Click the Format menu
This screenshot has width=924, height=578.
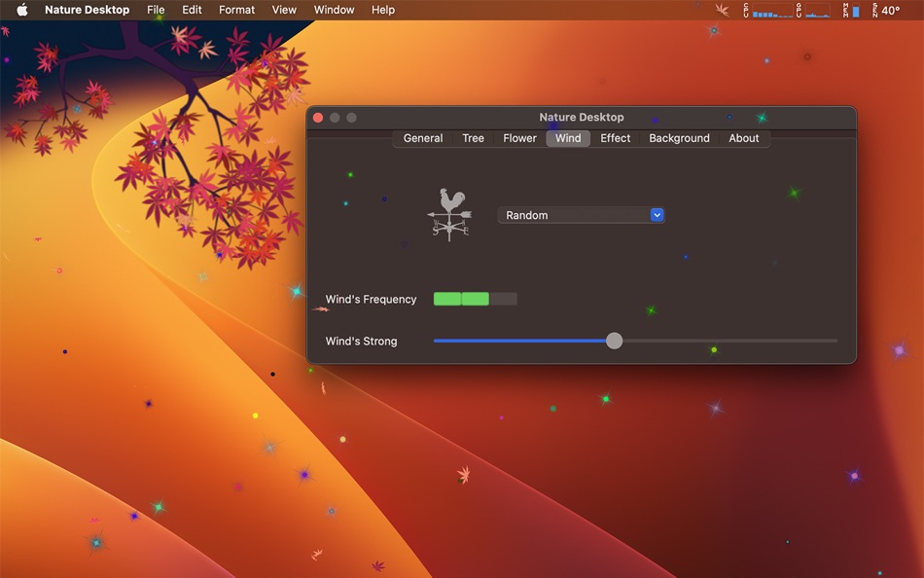point(235,10)
